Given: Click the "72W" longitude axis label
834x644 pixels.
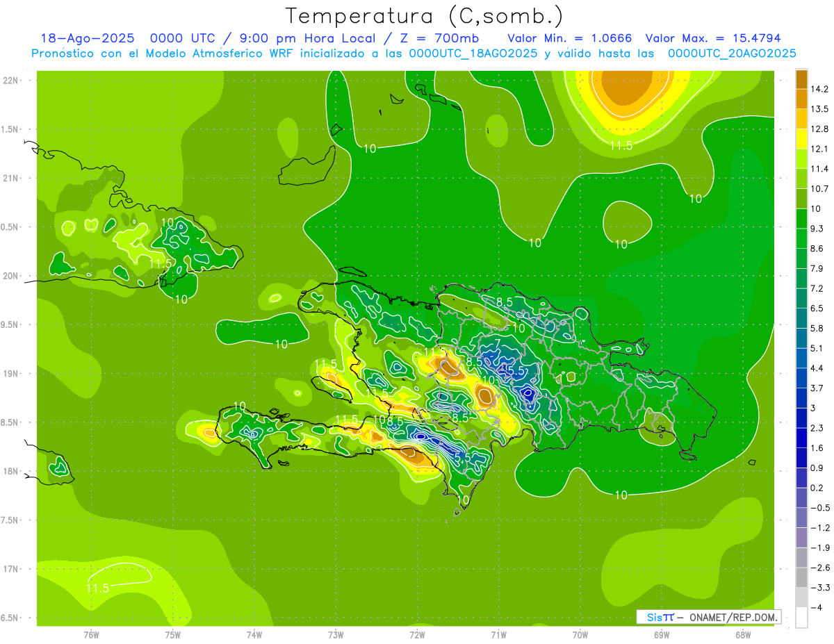Looking at the screenshot, I should coord(417,635).
